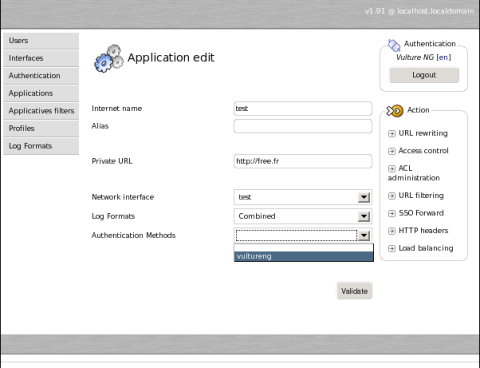Open the Profiles menu item
This screenshot has width=480, height=368.
point(41,128)
